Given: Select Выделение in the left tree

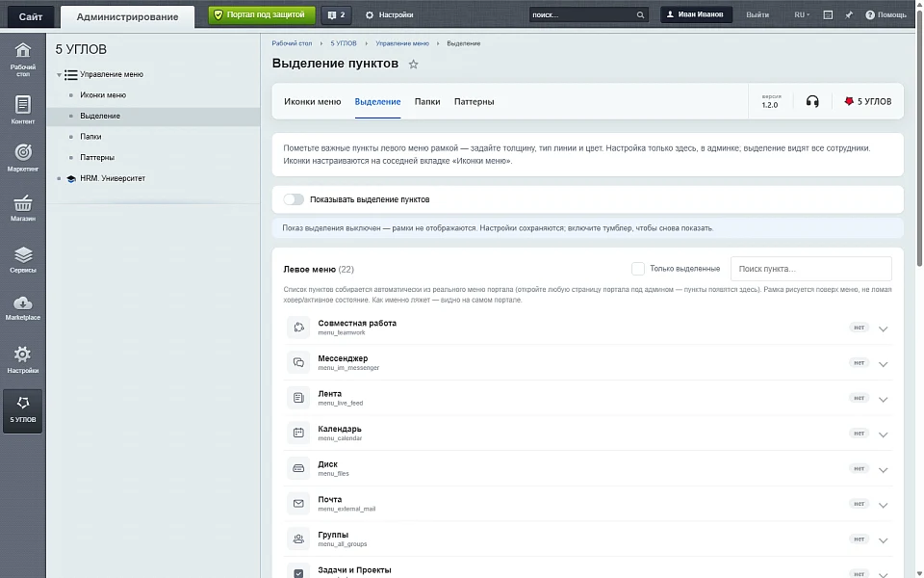Looking at the screenshot, I should 100,117.
